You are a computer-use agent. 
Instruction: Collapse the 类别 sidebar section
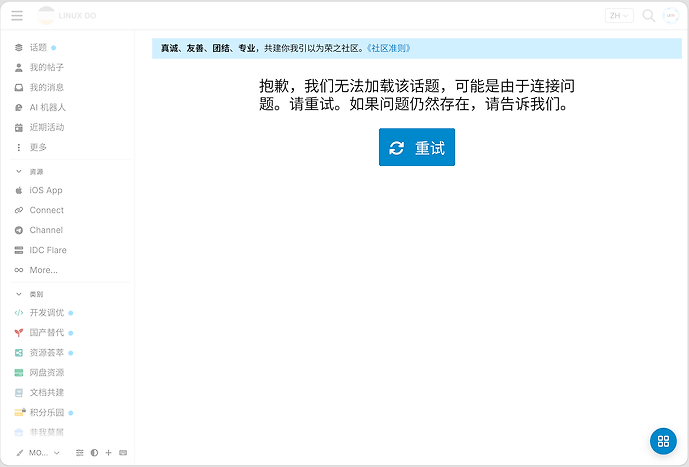[29, 294]
